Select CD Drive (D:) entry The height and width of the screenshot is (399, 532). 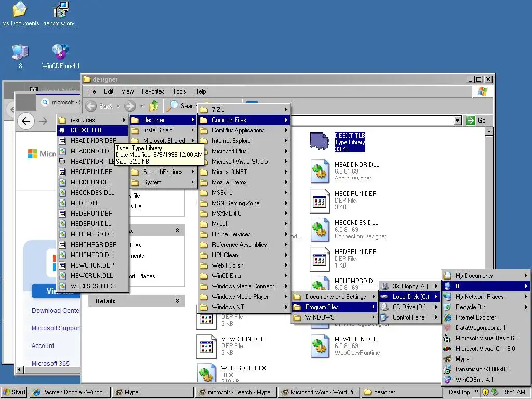409,307
